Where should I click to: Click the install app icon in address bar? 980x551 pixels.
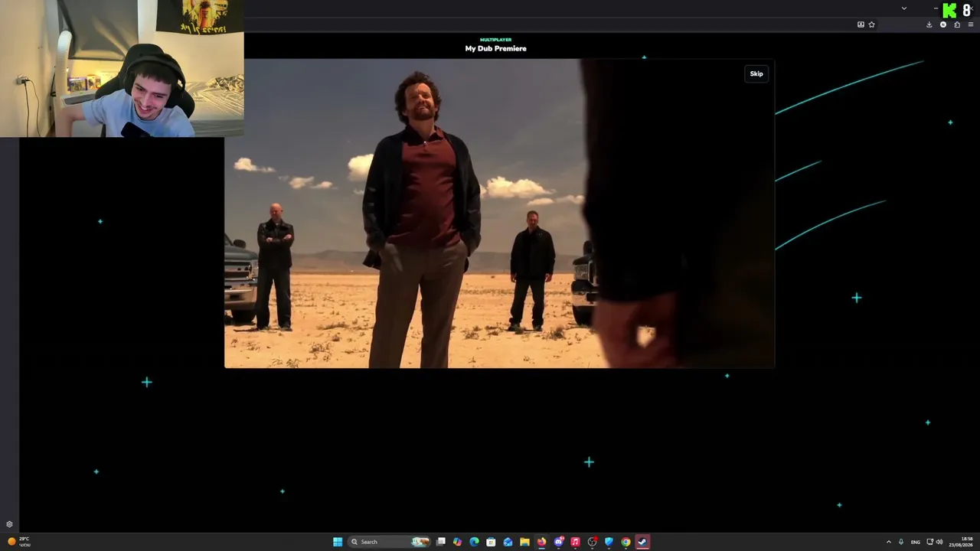click(861, 24)
